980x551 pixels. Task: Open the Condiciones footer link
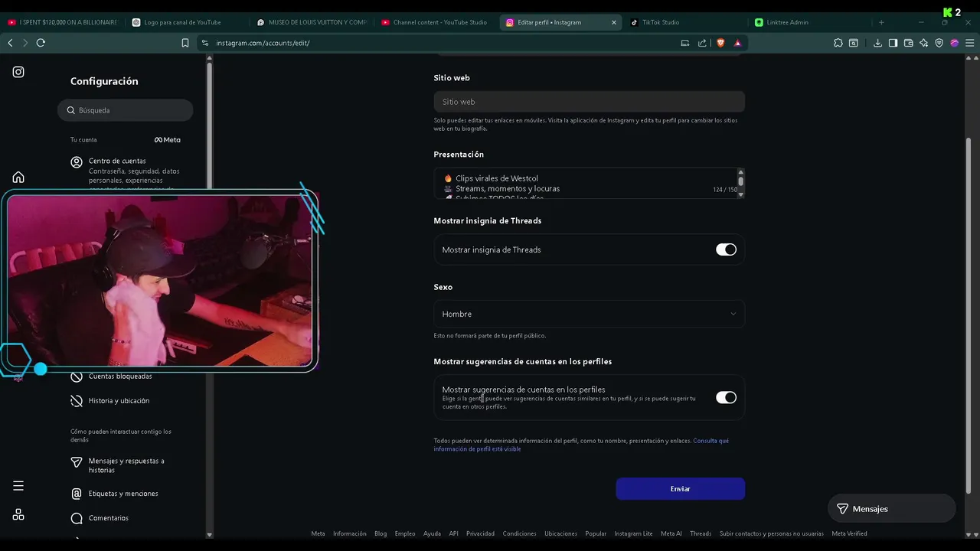[519, 533]
